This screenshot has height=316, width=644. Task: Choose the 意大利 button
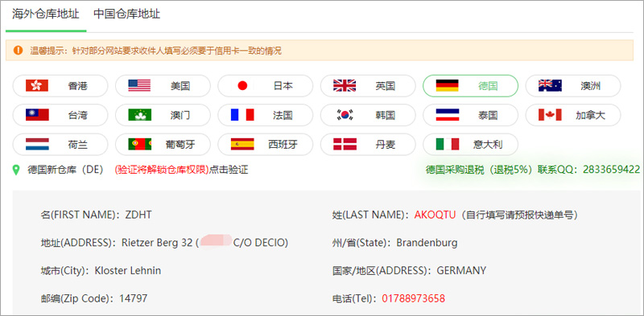point(470,144)
